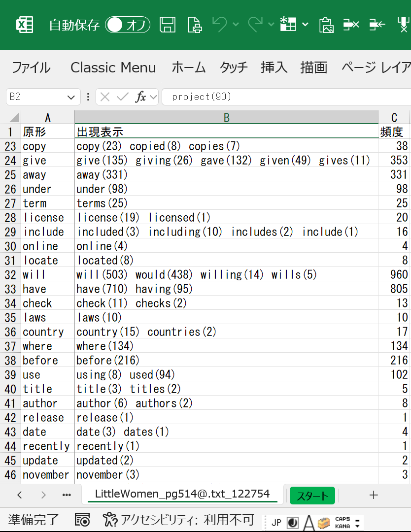
Task: Add a new worksheet with the + button
Action: tap(373, 495)
